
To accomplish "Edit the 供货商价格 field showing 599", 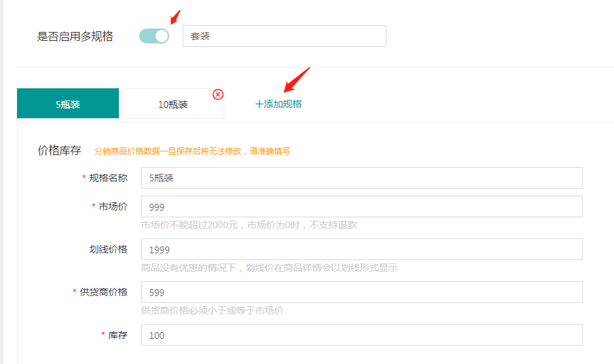I will [x=361, y=293].
